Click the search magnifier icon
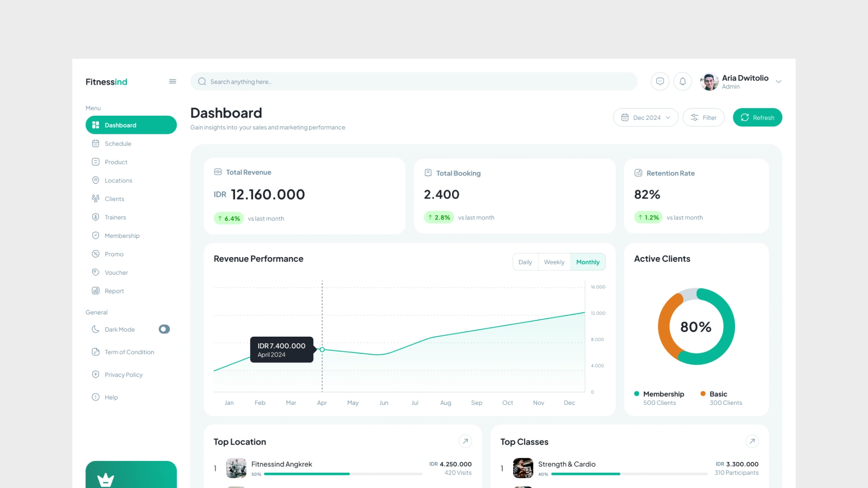This screenshot has width=868, height=488. (202, 82)
